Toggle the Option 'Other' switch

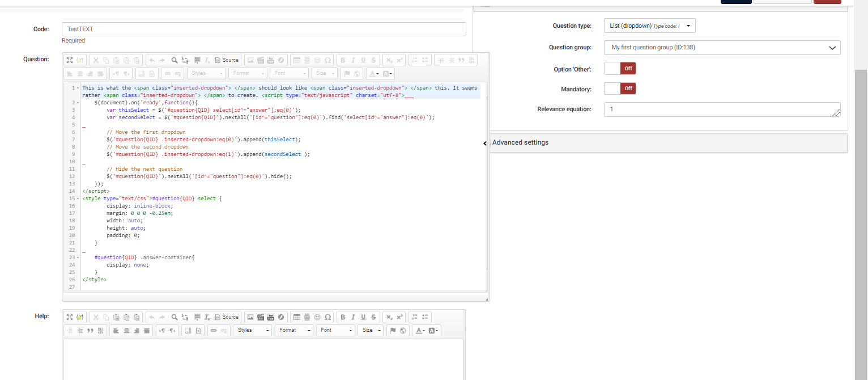coord(620,69)
